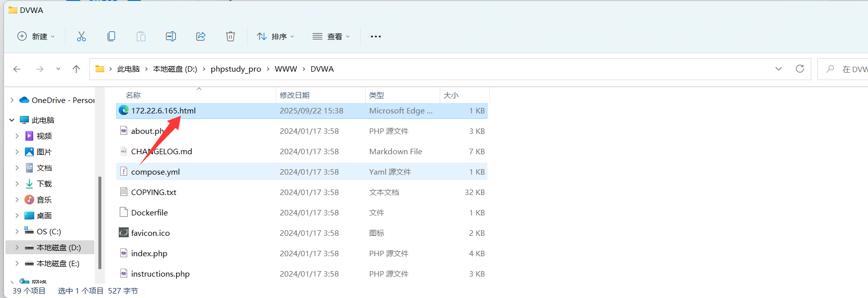Click the search magnifier icon

(830, 69)
